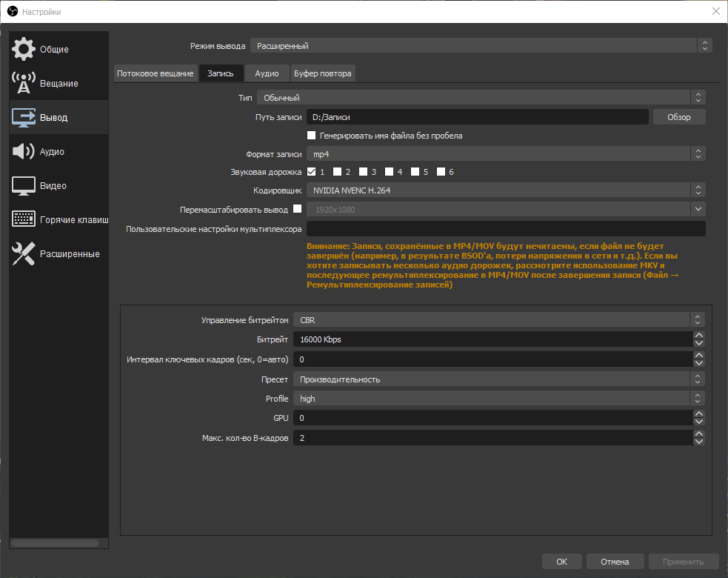Open the Формат записи mp4 dropdown
Image resolution: width=728 pixels, height=578 pixels.
coord(506,154)
